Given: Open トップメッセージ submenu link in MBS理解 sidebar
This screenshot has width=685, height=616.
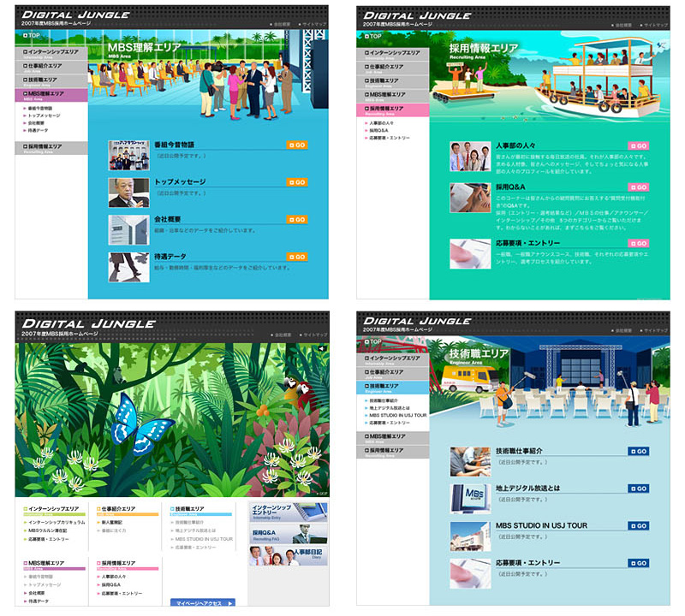Looking at the screenshot, I should [x=44, y=115].
